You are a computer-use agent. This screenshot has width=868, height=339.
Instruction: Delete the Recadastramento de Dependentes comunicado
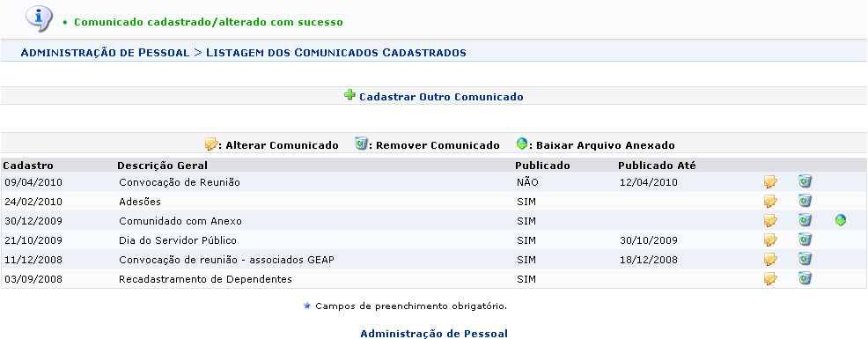(x=805, y=278)
